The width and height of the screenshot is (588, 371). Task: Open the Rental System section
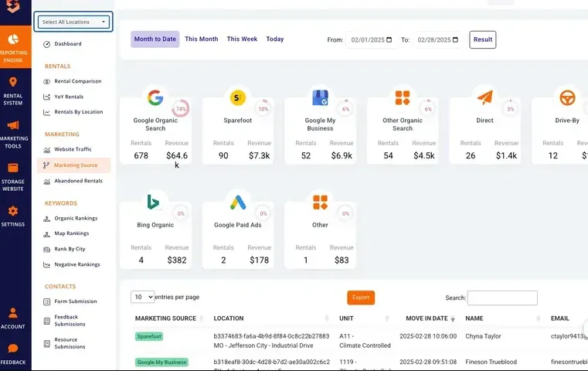click(x=13, y=91)
